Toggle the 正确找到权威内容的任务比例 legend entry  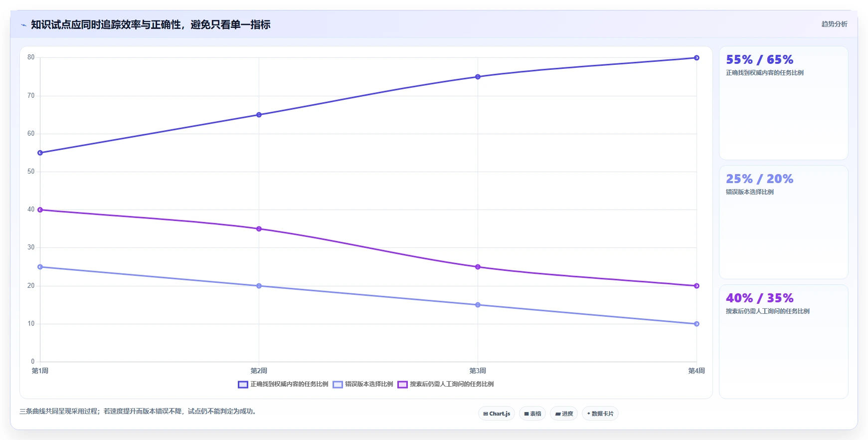pos(283,384)
